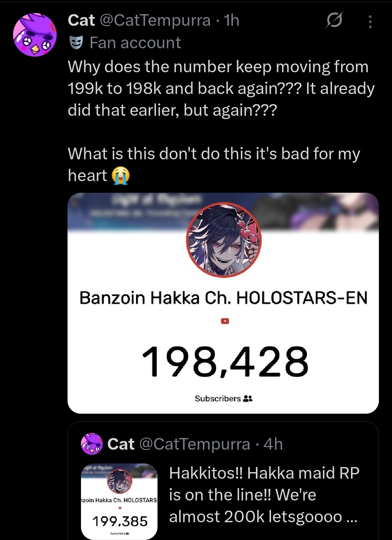The image size is (392, 540).
Task: Open the @CatTempurra handle link
Action: 155,20
